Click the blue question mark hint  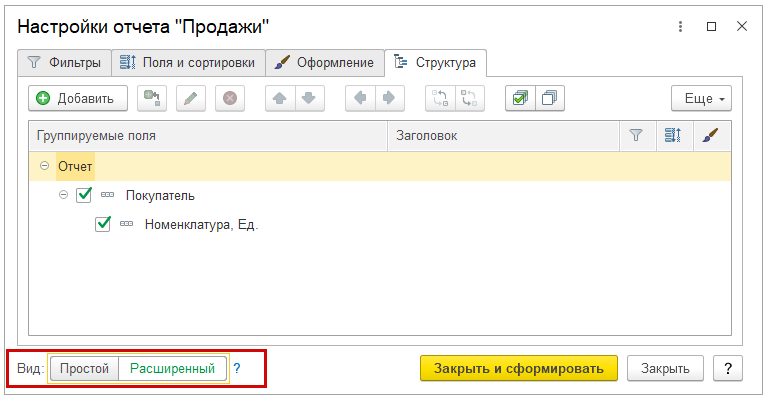pos(237,369)
